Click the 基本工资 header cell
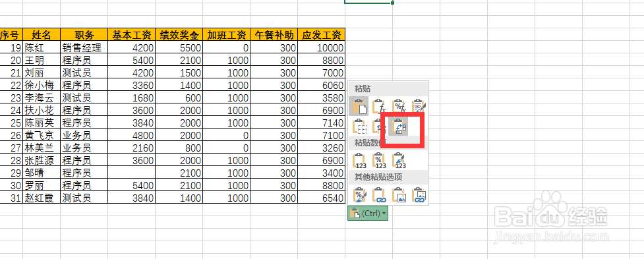The height and width of the screenshot is (259, 644). click(x=132, y=34)
